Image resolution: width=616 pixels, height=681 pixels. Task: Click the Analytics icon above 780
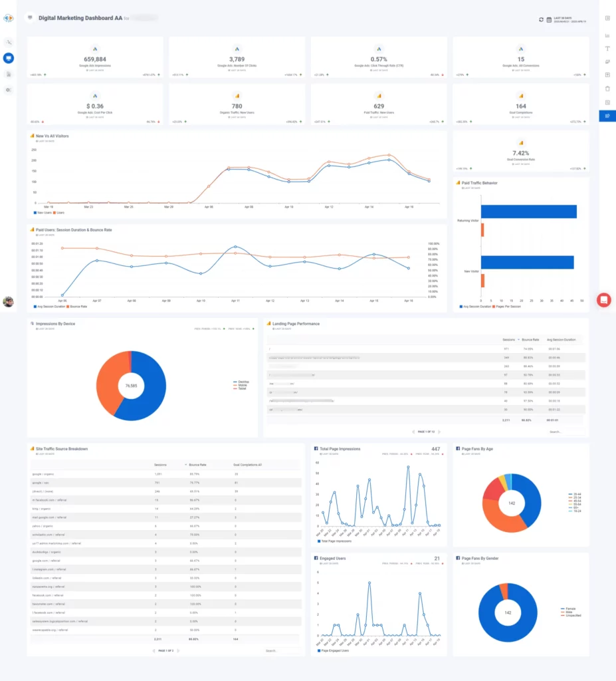[237, 96]
